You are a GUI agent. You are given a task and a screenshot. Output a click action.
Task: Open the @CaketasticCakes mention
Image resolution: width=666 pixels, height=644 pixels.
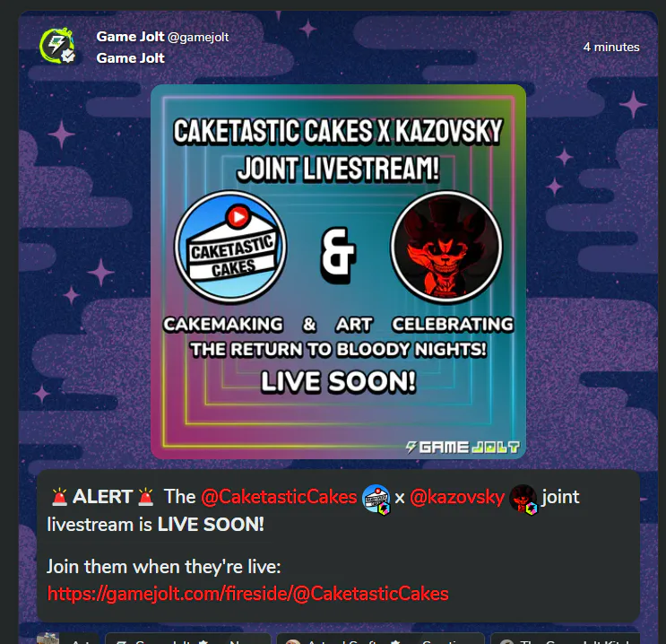[279, 497]
